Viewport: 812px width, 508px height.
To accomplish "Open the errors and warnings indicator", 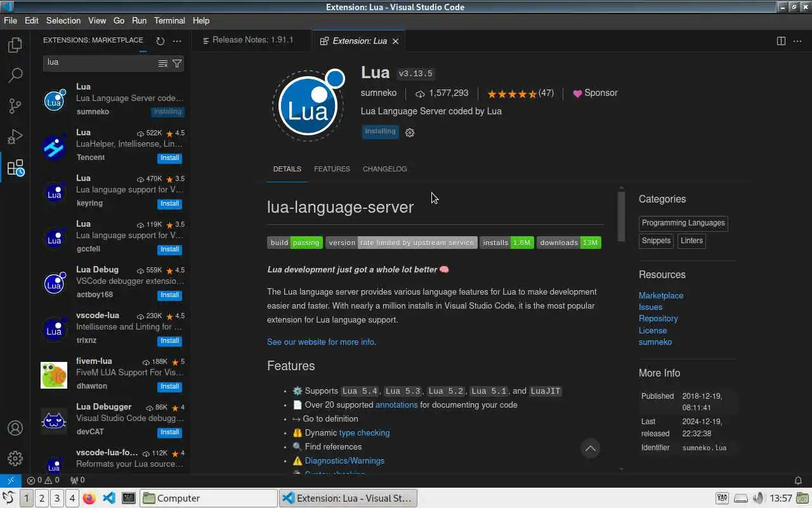I will tap(43, 480).
